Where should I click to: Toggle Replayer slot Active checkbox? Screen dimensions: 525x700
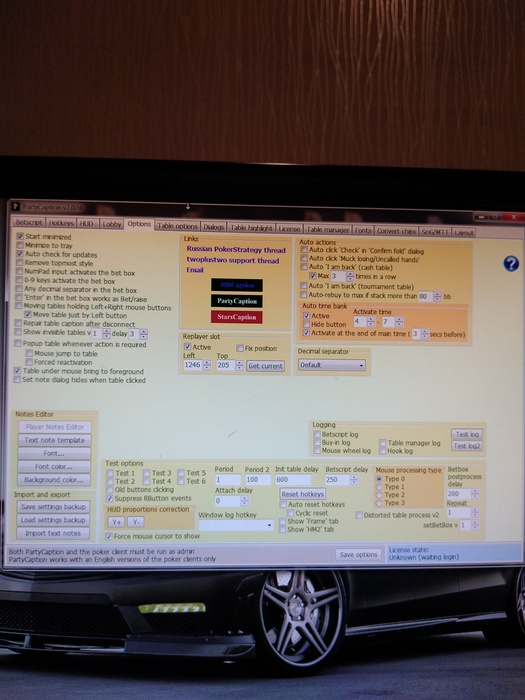[188, 346]
